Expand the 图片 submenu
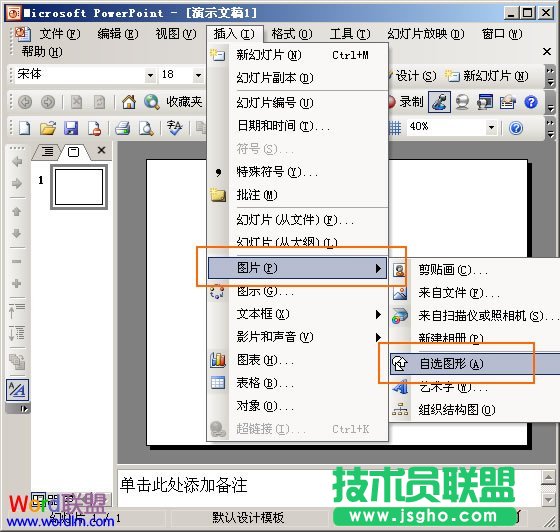 point(297,268)
